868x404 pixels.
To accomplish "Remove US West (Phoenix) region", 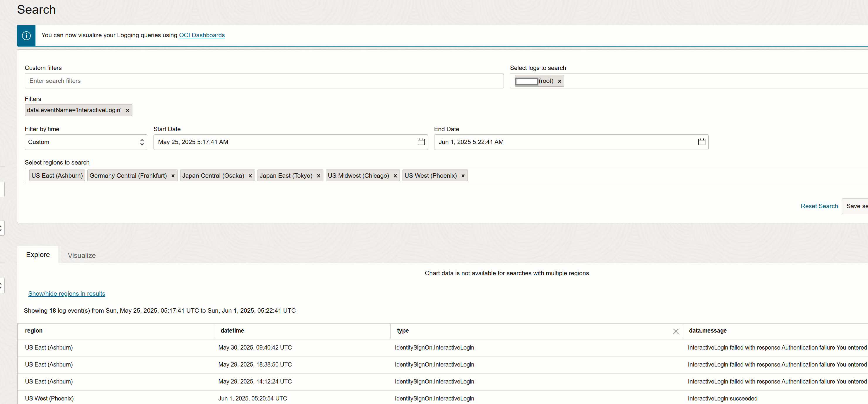I will coord(463,176).
